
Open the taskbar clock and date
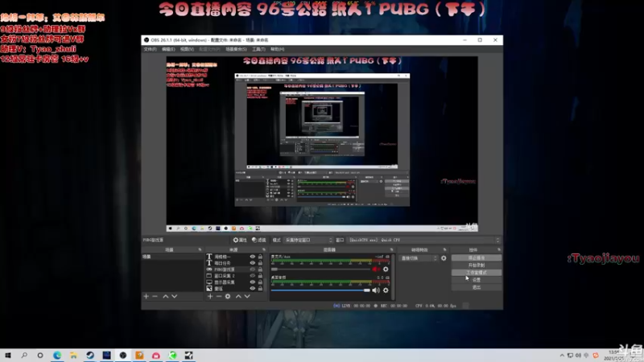pos(614,356)
